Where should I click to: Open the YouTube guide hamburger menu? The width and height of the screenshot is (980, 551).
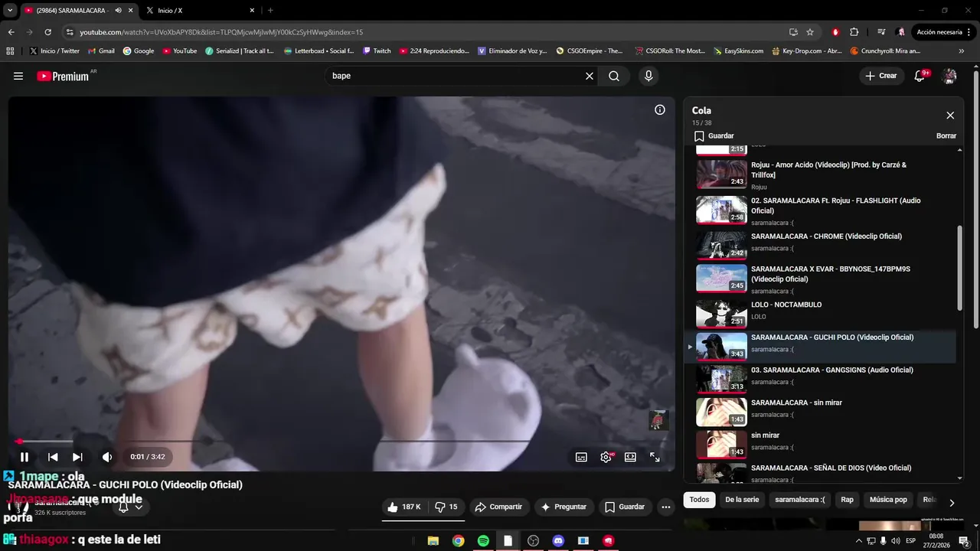coord(18,76)
